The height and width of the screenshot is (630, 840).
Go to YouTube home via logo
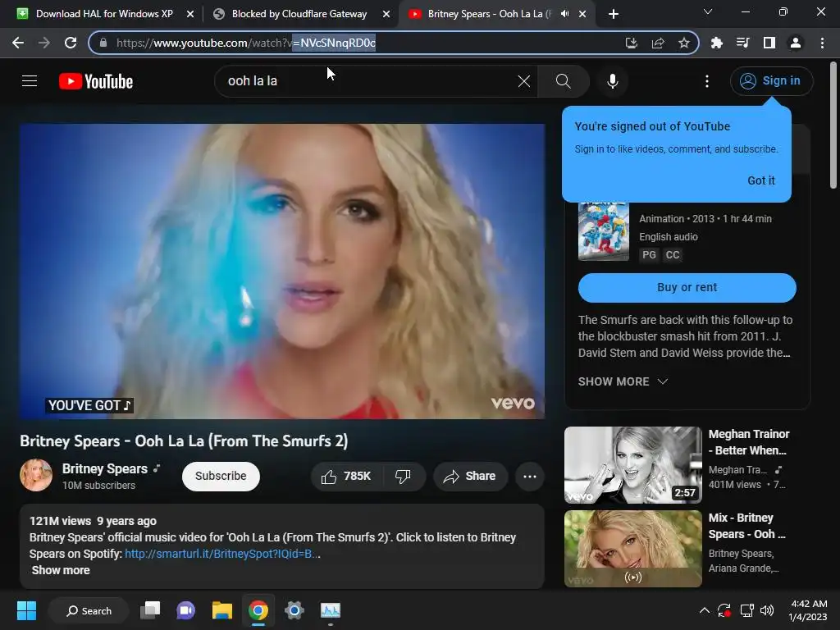click(96, 81)
